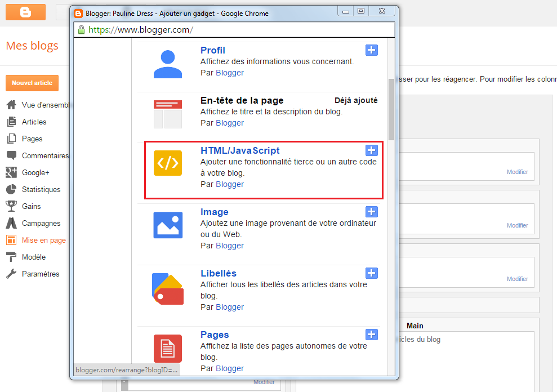The height and width of the screenshot is (392, 557).
Task: Click the Libellés colored tags icon
Action: 168,288
